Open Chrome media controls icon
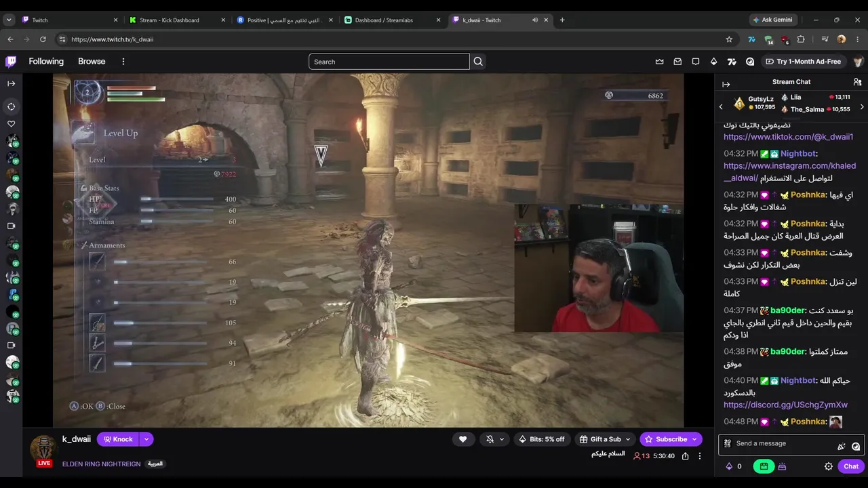 click(825, 39)
